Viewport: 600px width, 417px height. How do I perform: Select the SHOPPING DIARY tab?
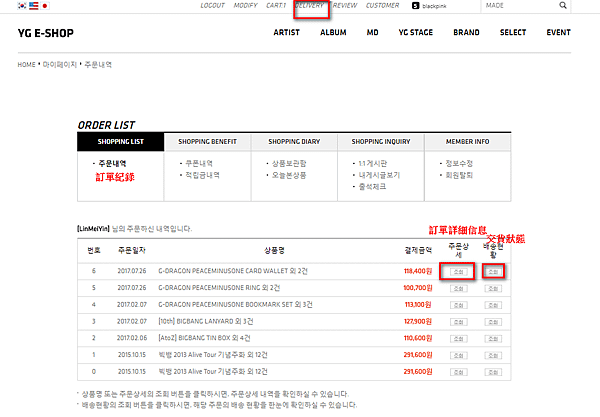(294, 142)
